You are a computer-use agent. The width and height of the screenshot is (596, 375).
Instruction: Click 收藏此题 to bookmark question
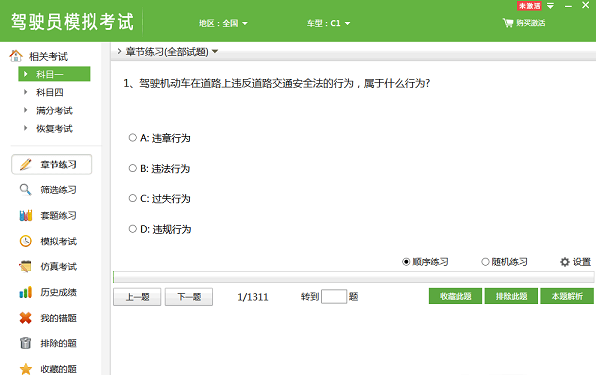click(x=455, y=296)
